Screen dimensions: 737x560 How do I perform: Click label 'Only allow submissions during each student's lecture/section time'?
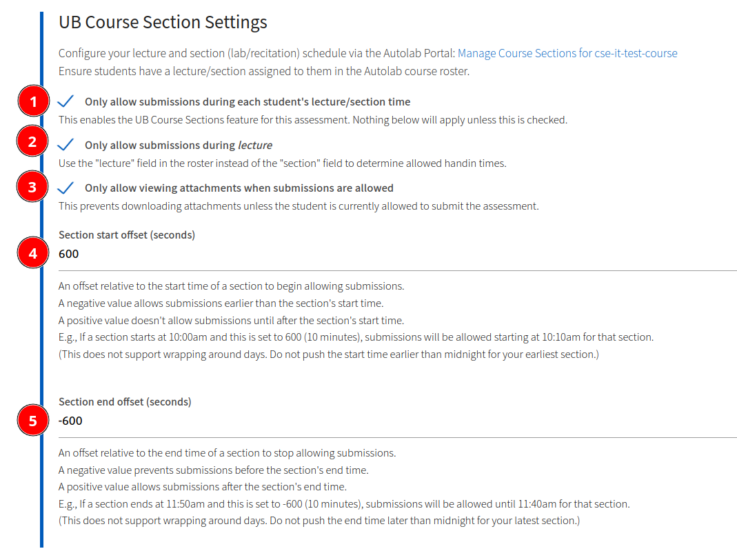tap(248, 102)
